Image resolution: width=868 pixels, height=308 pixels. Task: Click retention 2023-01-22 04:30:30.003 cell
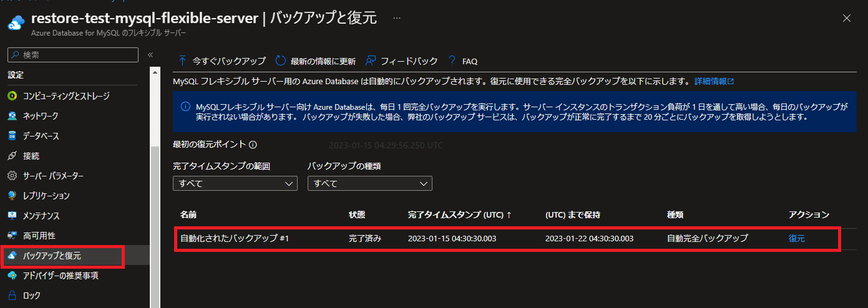pyautogui.click(x=590, y=238)
